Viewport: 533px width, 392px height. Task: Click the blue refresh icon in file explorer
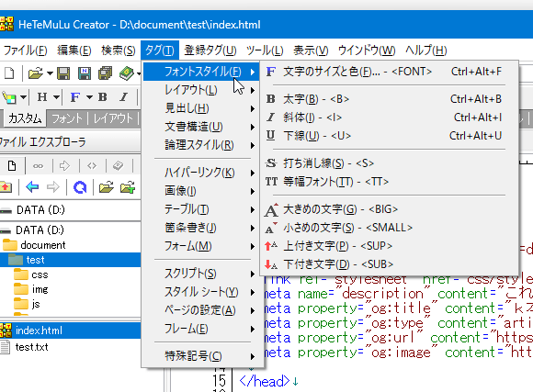click(x=80, y=187)
